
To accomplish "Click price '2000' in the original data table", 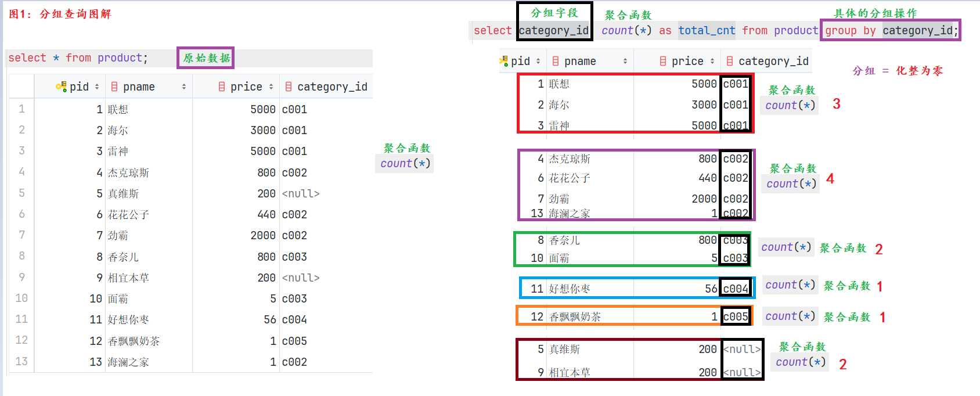I will 263,235.
